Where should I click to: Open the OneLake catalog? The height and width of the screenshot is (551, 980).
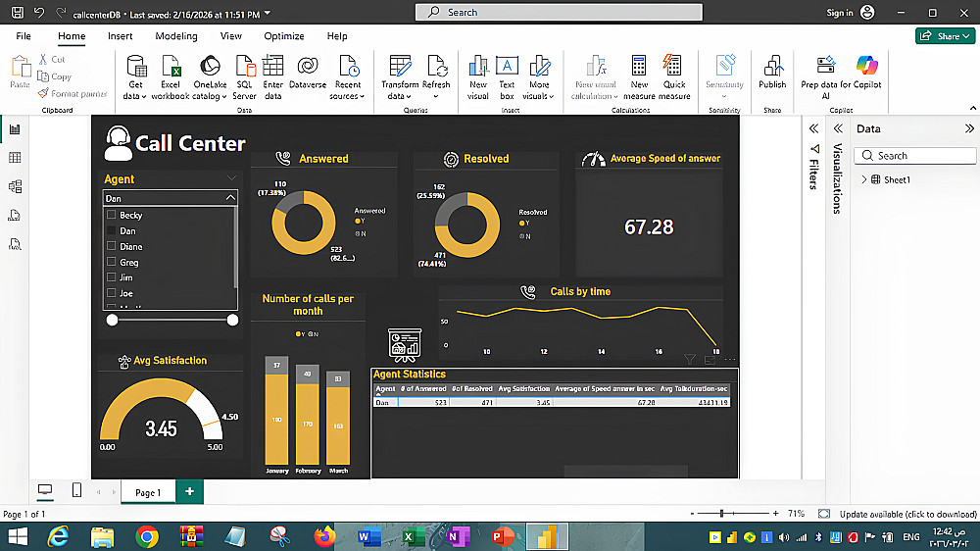click(210, 77)
